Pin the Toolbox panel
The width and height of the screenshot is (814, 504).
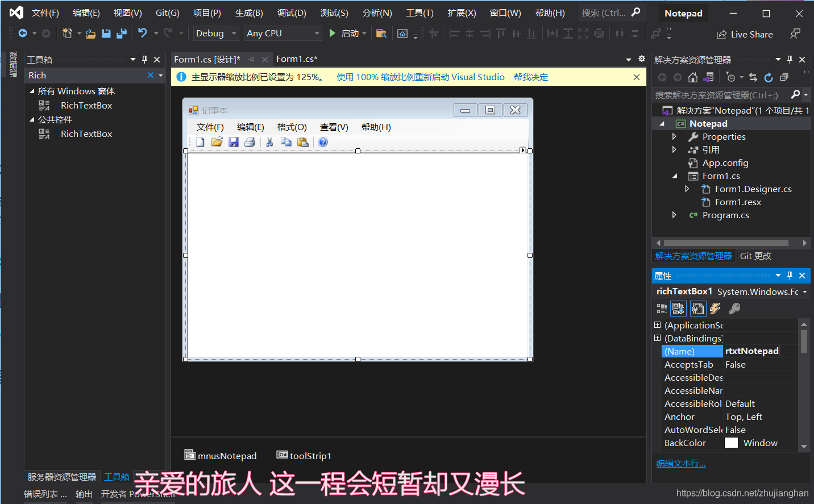(x=144, y=60)
